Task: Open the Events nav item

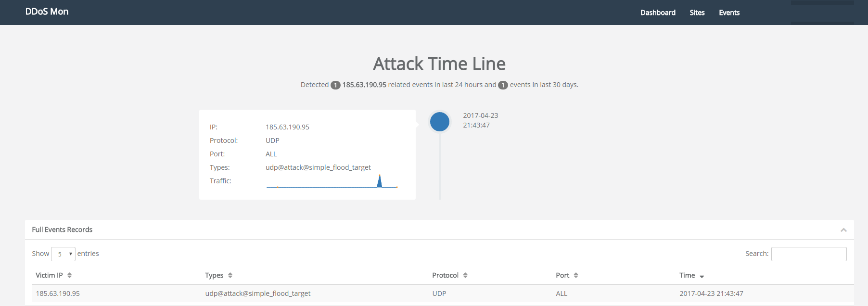Action: coord(729,13)
